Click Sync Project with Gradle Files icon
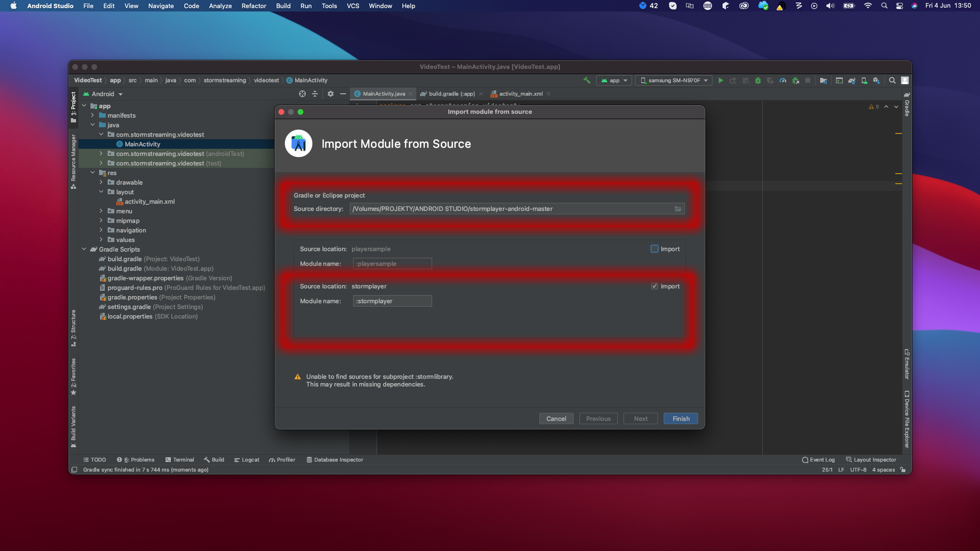This screenshot has width=980, height=551. coord(852,80)
